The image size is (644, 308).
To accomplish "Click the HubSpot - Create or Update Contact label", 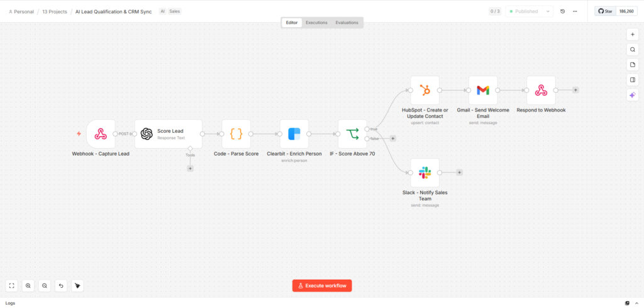I will pyautogui.click(x=425, y=113).
